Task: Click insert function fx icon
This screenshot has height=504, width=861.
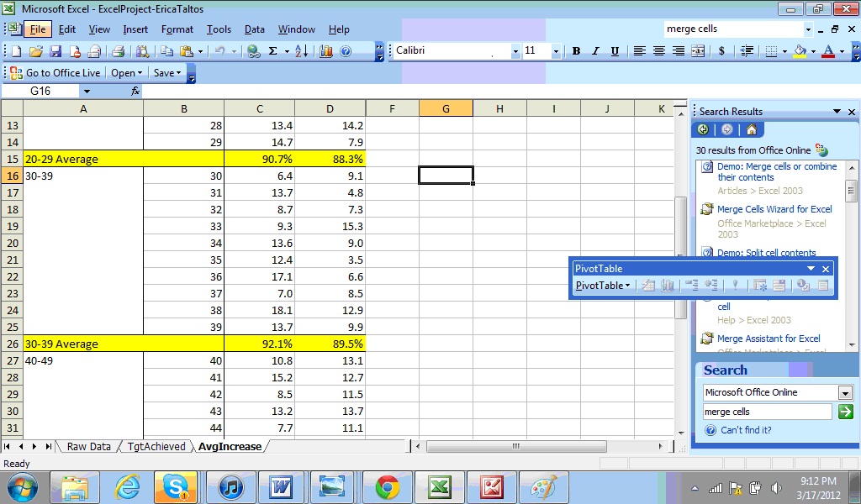Action: [135, 91]
